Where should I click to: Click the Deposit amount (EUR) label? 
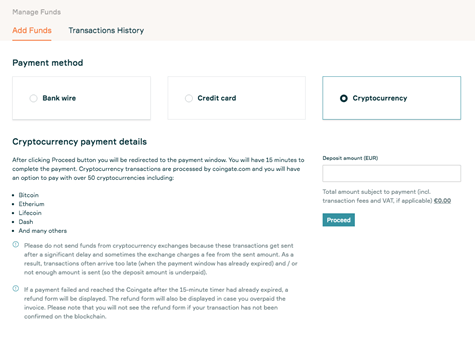pos(350,158)
